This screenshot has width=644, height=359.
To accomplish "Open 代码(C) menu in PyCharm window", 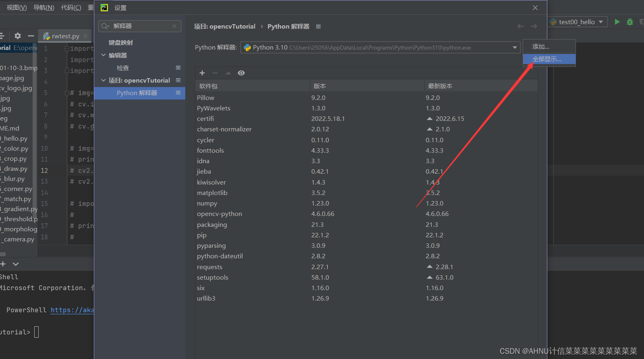I will coord(71,8).
